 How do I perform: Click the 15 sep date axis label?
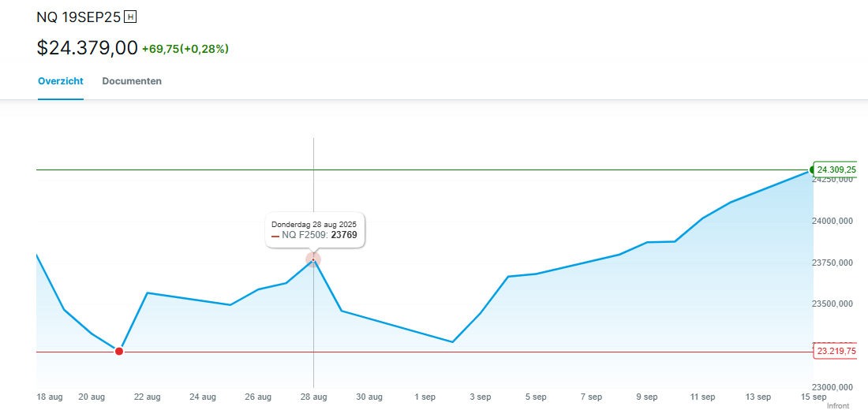(x=814, y=397)
